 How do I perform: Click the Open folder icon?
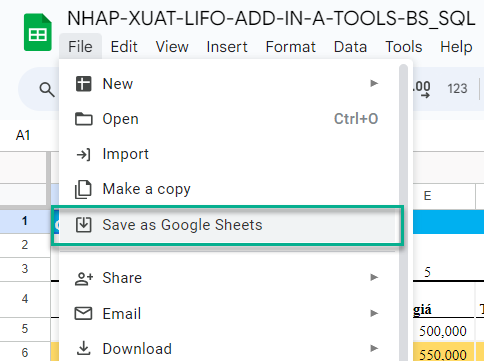point(83,119)
